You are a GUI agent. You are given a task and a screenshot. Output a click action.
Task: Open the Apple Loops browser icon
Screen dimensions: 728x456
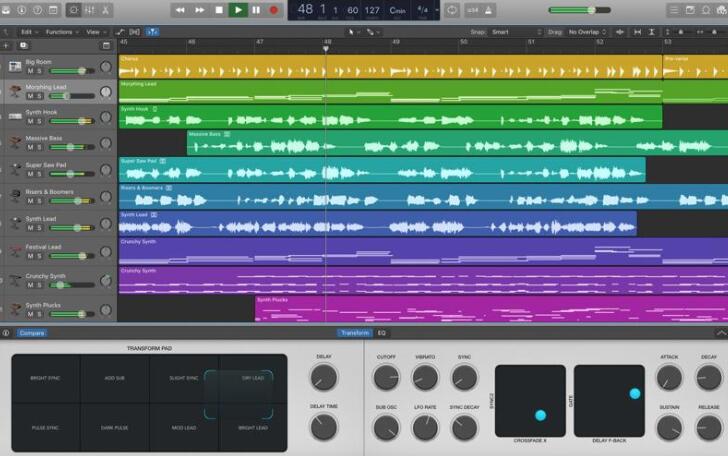(x=706, y=10)
